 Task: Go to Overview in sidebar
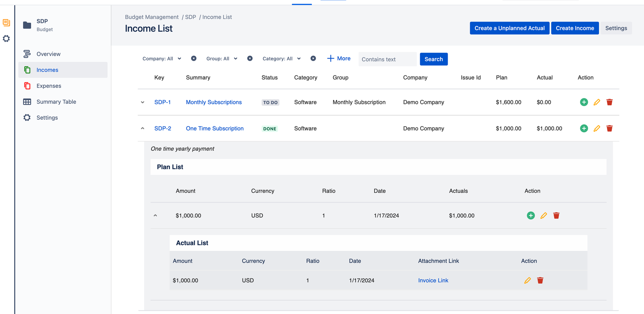point(63,54)
